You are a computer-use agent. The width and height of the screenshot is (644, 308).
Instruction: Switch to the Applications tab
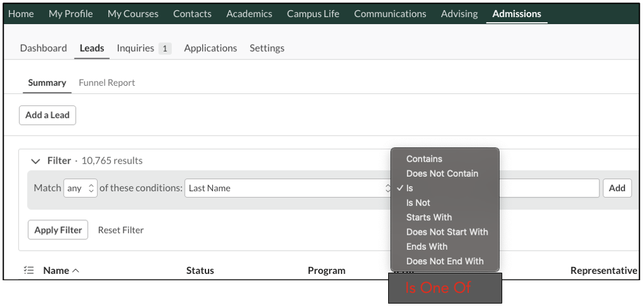click(x=210, y=48)
